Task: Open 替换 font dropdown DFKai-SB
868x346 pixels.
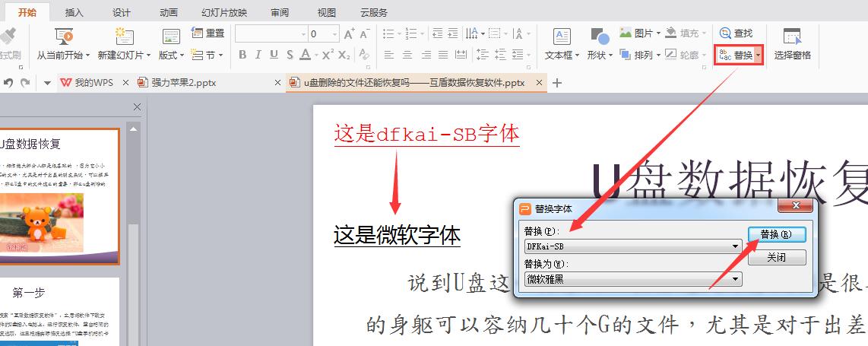Action: (632, 246)
